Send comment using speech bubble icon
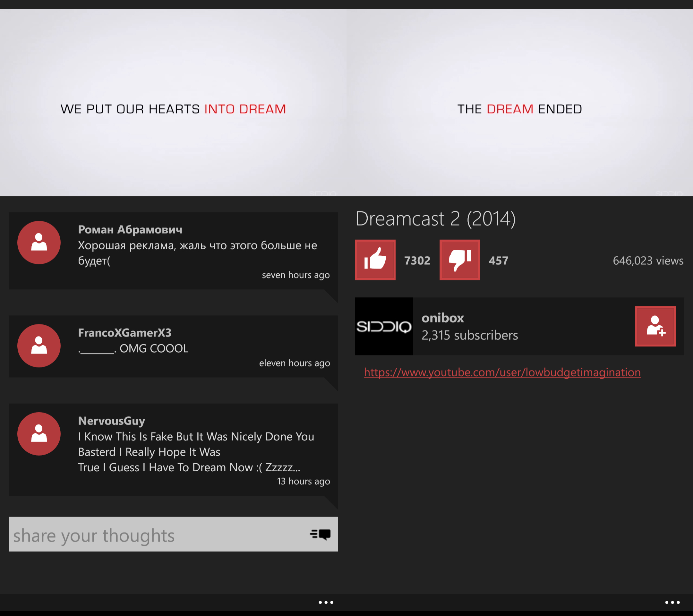This screenshot has height=616, width=693. tap(320, 534)
